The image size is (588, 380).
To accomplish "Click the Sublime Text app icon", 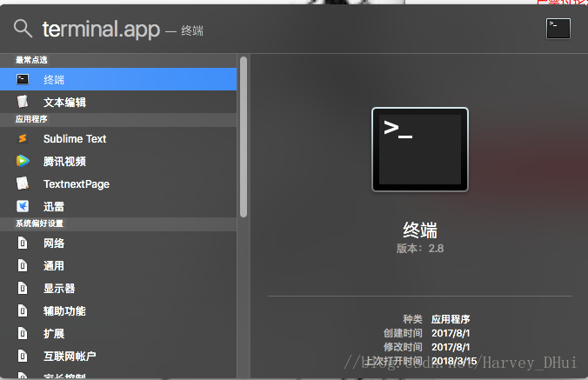I will [23, 138].
